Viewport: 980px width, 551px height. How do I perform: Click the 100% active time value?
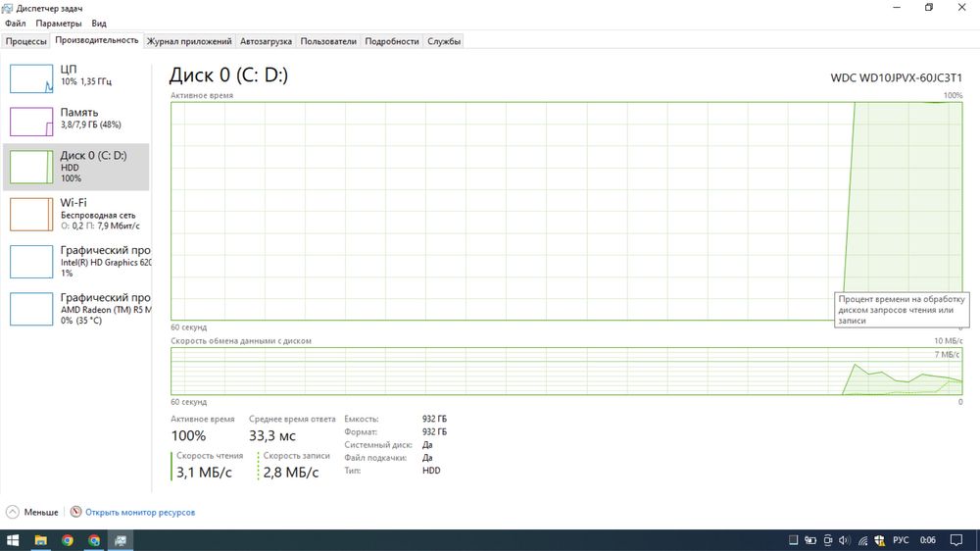pyautogui.click(x=188, y=436)
